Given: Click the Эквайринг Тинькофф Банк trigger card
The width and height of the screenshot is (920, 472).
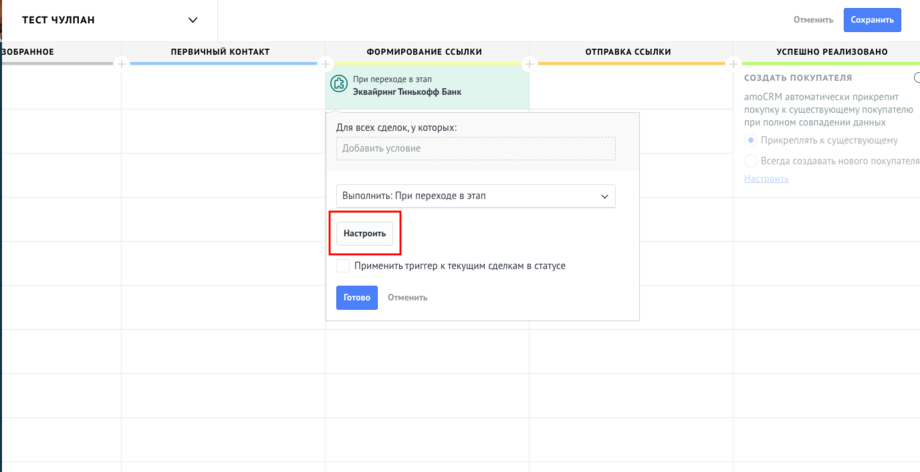Looking at the screenshot, I should pyautogui.click(x=427, y=86).
